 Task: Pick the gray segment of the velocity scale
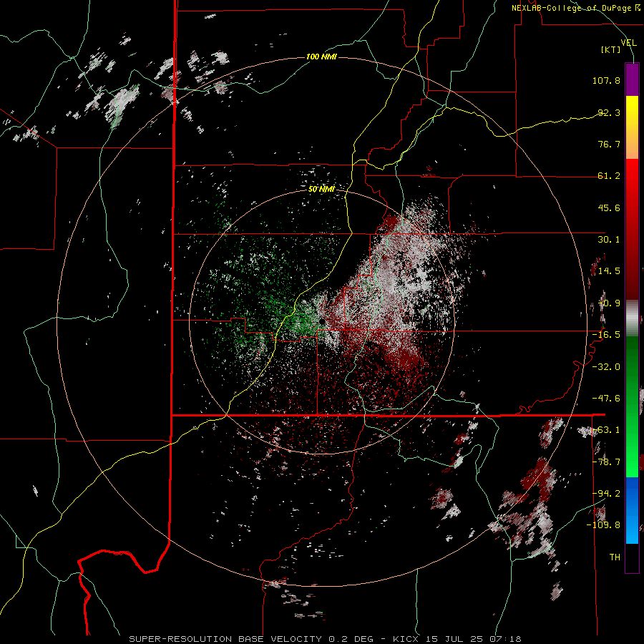[632, 318]
